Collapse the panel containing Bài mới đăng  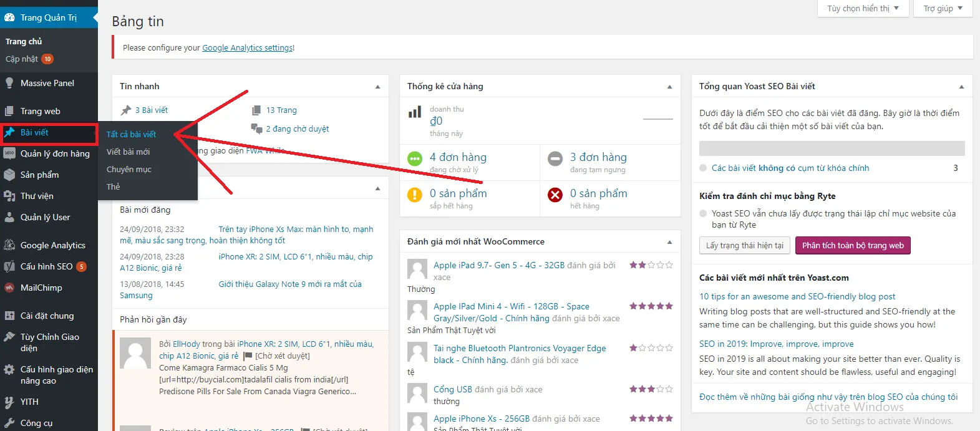pos(377,188)
